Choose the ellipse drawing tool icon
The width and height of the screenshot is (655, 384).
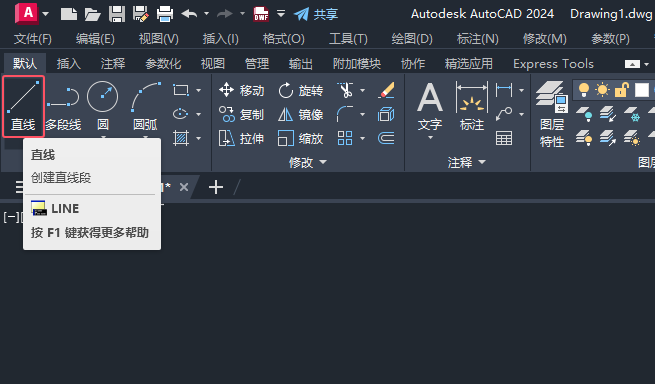click(181, 114)
